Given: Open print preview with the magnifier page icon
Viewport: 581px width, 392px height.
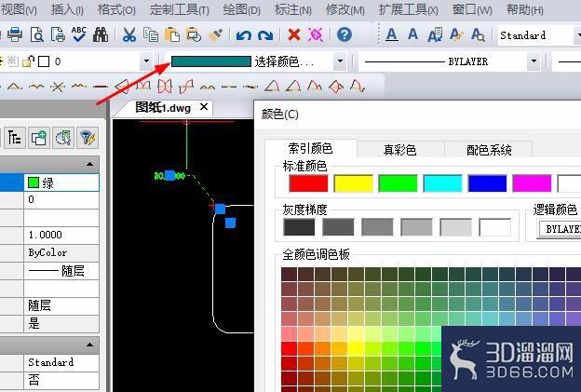Looking at the screenshot, I should [x=37, y=35].
